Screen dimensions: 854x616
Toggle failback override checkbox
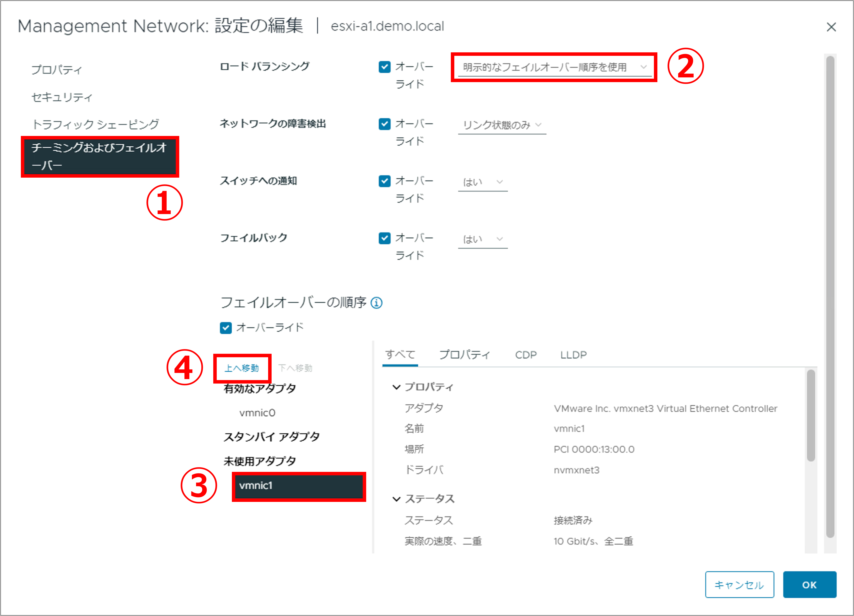(x=385, y=238)
